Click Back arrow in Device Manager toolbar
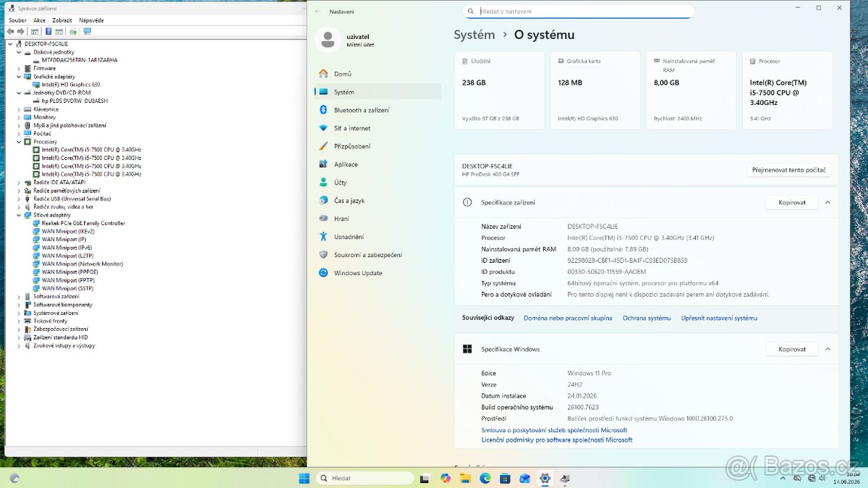Screen dimensions: 868x488 [x=12, y=31]
